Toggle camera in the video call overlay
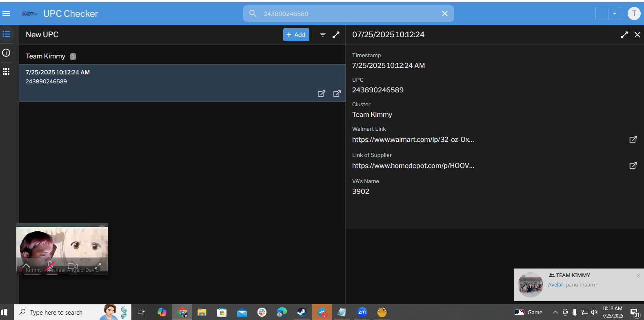This screenshot has width=644, height=320. (x=73, y=266)
